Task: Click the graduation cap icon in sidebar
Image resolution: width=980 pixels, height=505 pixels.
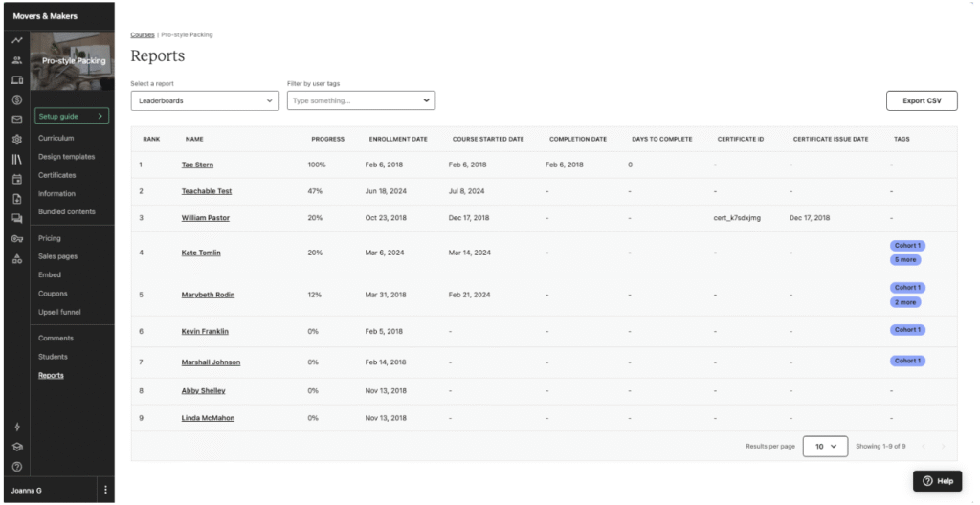Action: [x=17, y=447]
